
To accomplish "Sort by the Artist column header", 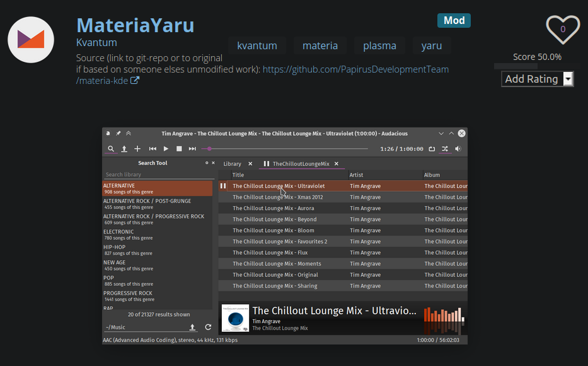I will coord(384,175).
